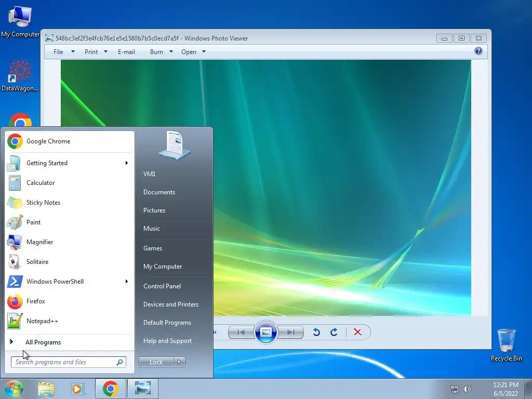Viewport: 532px width, 399px height.
Task: Open Windows Explorer from the taskbar
Action: tap(46, 389)
